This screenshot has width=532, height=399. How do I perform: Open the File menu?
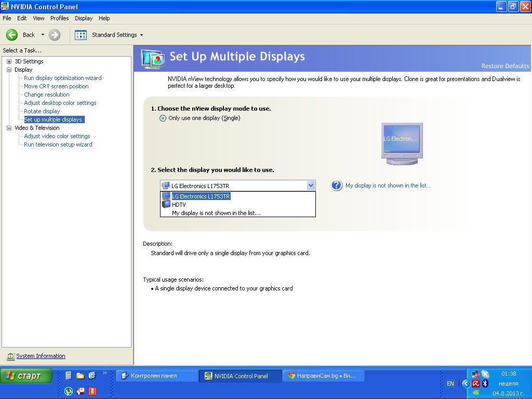tap(7, 18)
